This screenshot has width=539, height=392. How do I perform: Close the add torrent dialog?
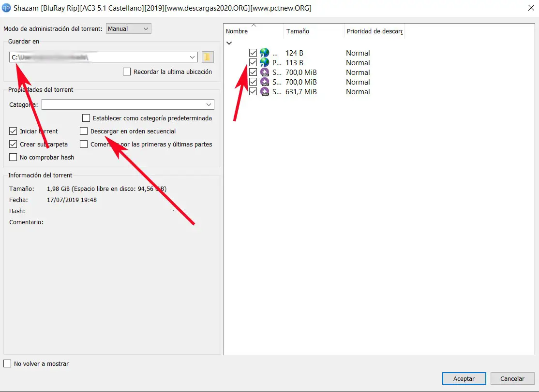(531, 8)
